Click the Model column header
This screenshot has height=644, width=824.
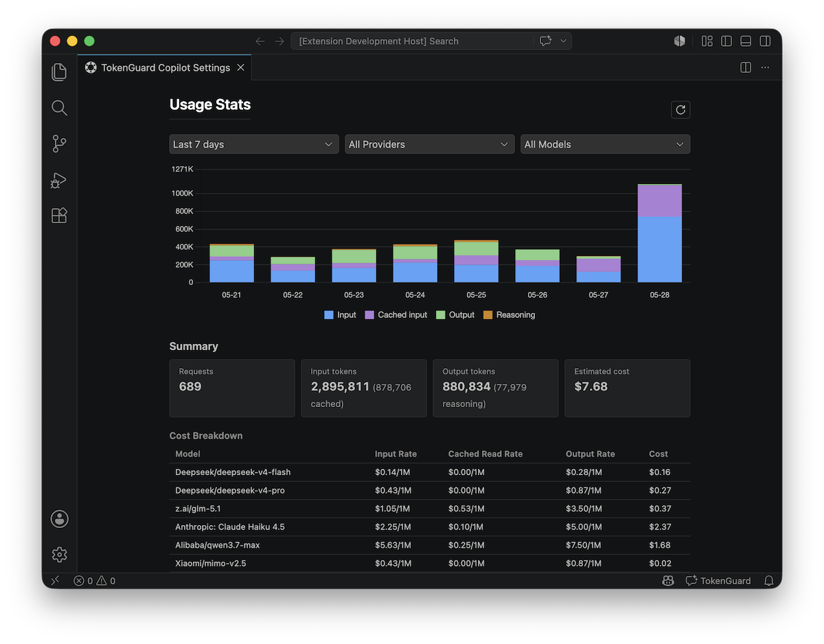(x=187, y=454)
